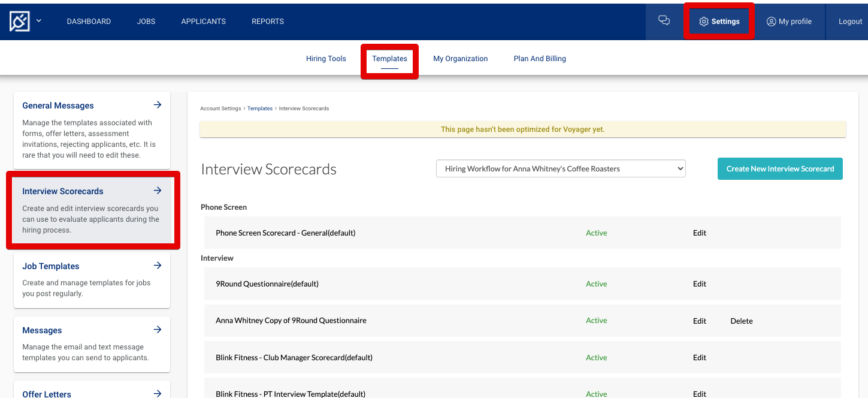Click Create New Interview Scorecard
This screenshot has height=398, width=868.
click(x=779, y=168)
